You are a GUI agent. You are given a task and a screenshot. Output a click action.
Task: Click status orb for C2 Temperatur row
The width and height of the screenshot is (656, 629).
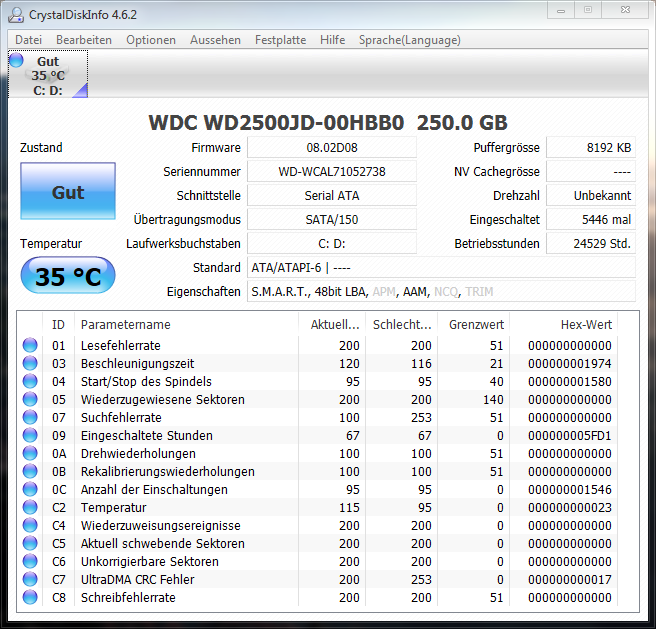point(30,507)
